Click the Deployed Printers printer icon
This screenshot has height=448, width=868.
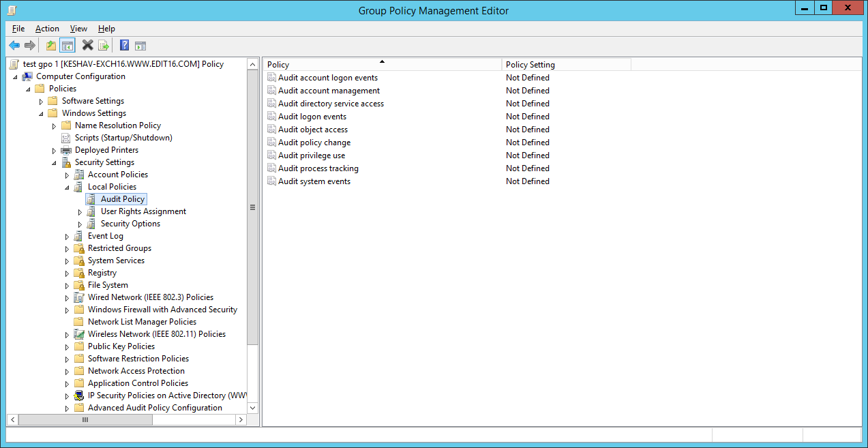pos(66,150)
